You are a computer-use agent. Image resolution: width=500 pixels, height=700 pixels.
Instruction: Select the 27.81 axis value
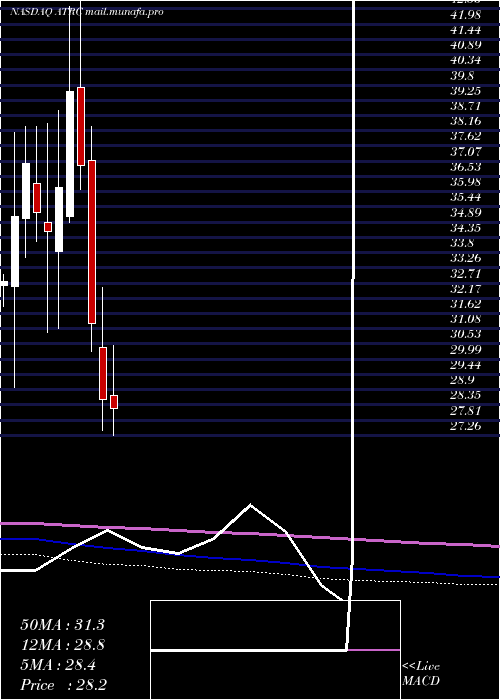pos(466,411)
